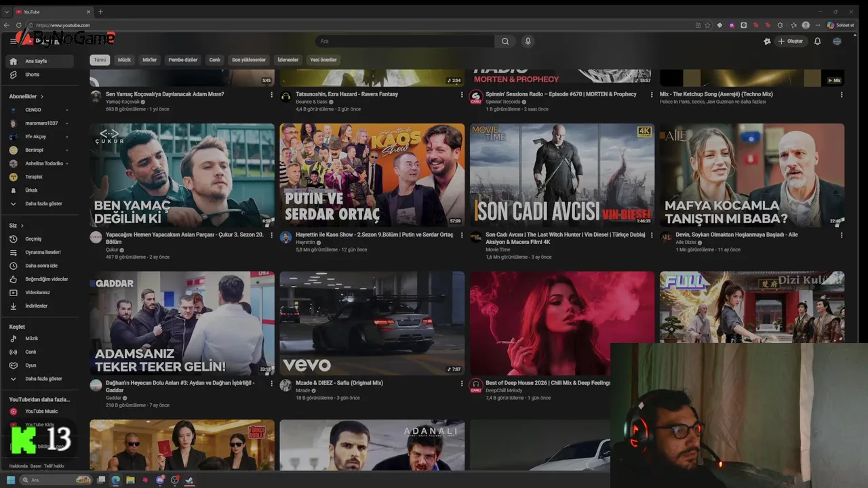
Task: Open a new browser tab
Action: [100, 12]
